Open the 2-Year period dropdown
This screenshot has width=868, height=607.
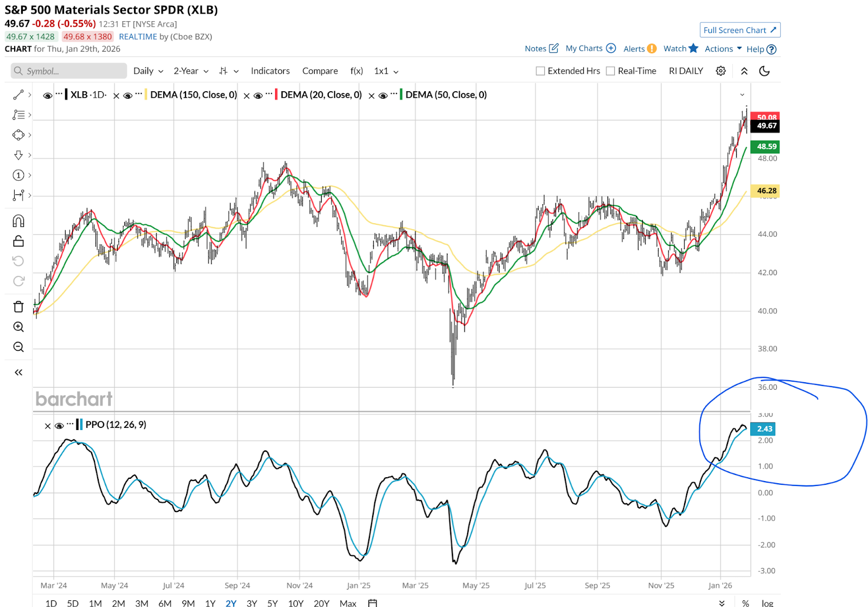(191, 71)
